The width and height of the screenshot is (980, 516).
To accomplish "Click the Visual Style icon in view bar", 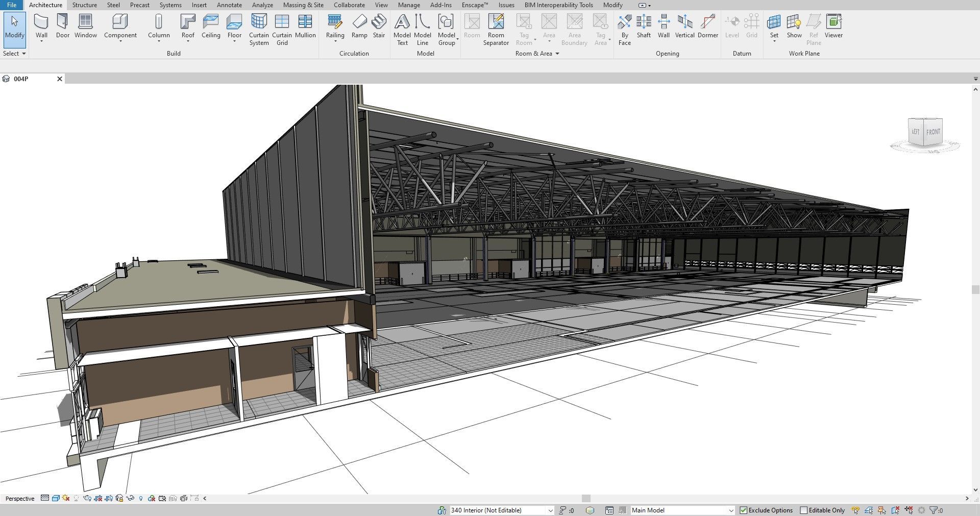I will (x=56, y=499).
